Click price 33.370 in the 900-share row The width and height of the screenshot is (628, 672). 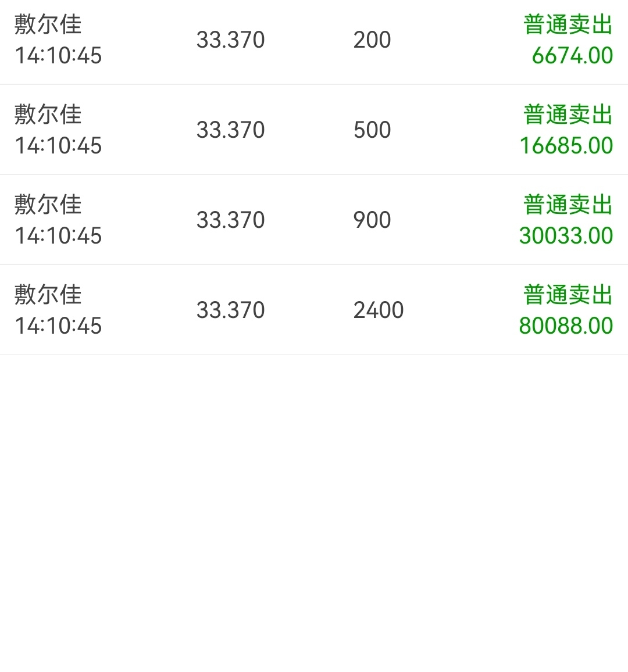click(x=231, y=220)
